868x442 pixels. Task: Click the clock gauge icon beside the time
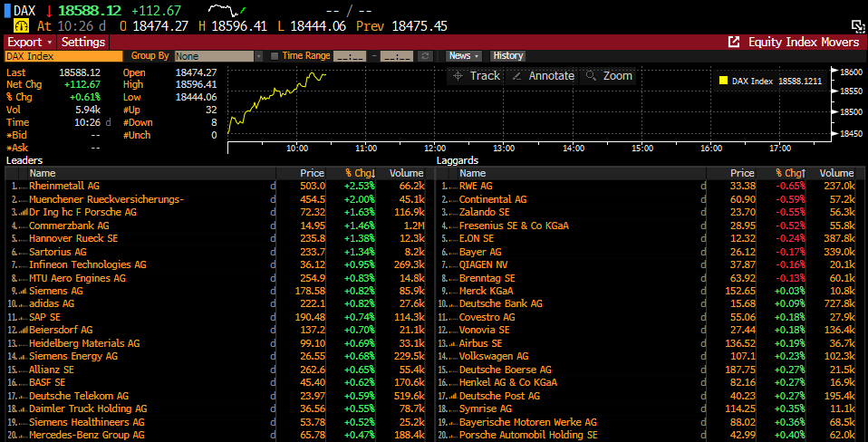click(21, 26)
